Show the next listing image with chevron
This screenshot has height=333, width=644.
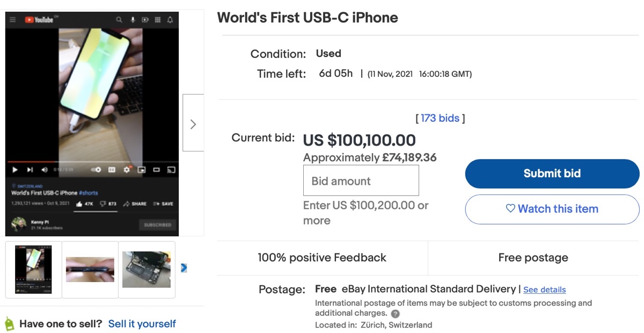click(193, 124)
